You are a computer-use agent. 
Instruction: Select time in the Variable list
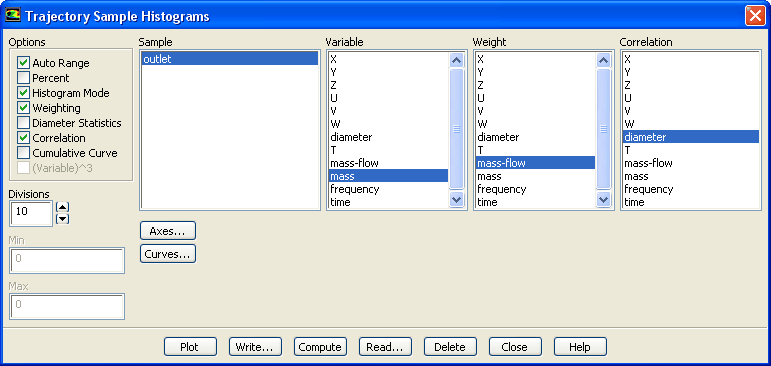click(388, 202)
